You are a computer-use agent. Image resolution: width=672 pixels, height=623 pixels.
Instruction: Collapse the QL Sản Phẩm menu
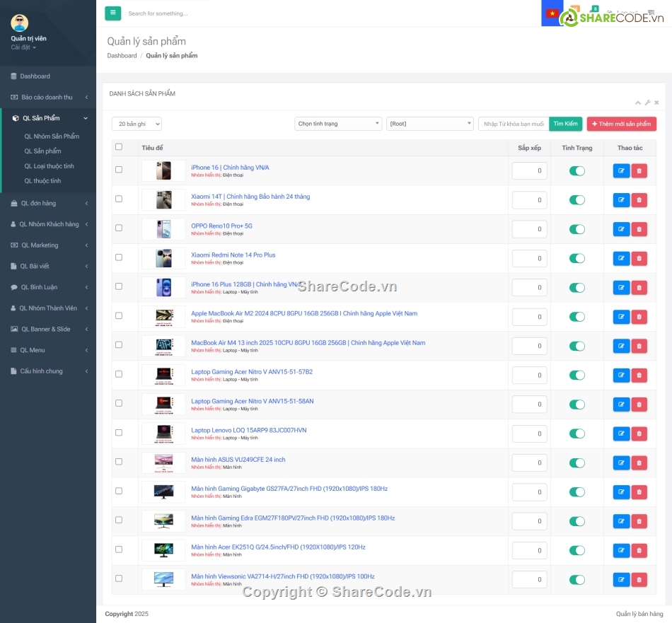click(x=48, y=118)
